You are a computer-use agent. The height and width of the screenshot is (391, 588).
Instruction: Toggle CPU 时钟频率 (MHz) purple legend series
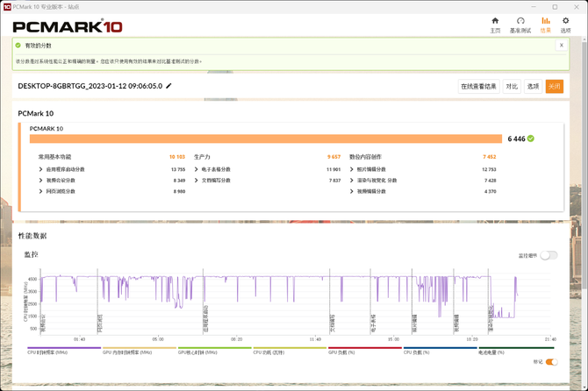pyautogui.click(x=64, y=351)
